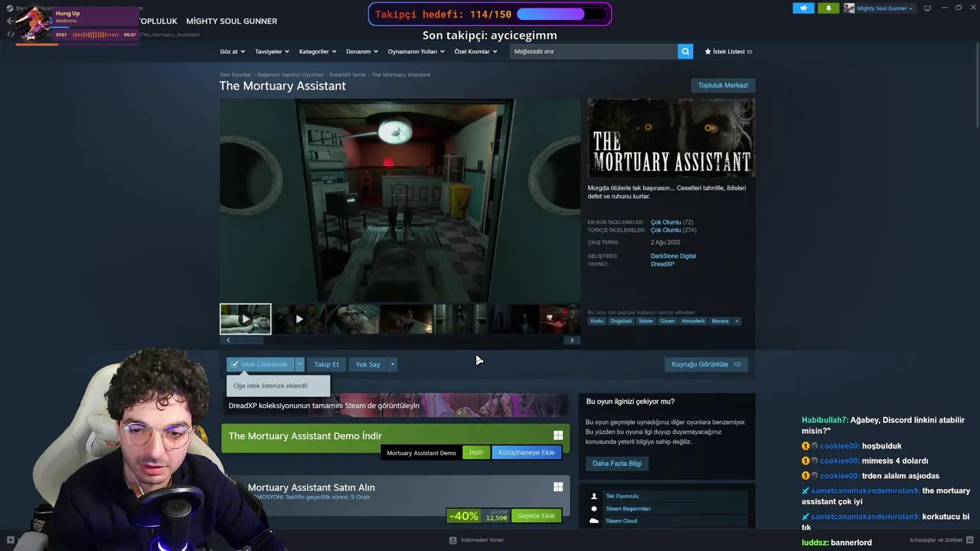The image size is (980, 551).
Task: Click the Yok Say ignore button
Action: (x=367, y=364)
